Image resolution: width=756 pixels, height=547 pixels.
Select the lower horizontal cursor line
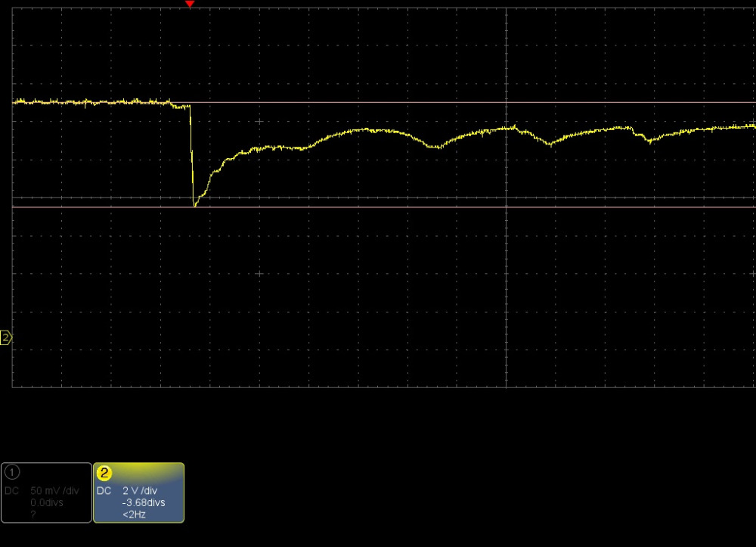(x=454, y=207)
